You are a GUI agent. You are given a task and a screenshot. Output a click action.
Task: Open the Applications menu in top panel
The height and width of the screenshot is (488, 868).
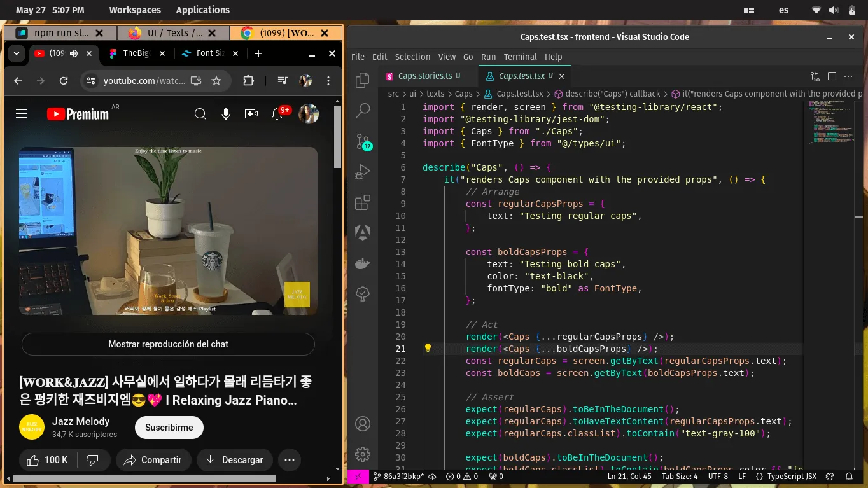coord(203,10)
